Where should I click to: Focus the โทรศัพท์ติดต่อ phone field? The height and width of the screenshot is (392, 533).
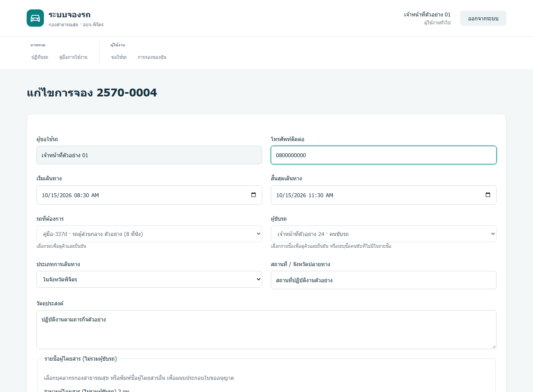pos(384,155)
